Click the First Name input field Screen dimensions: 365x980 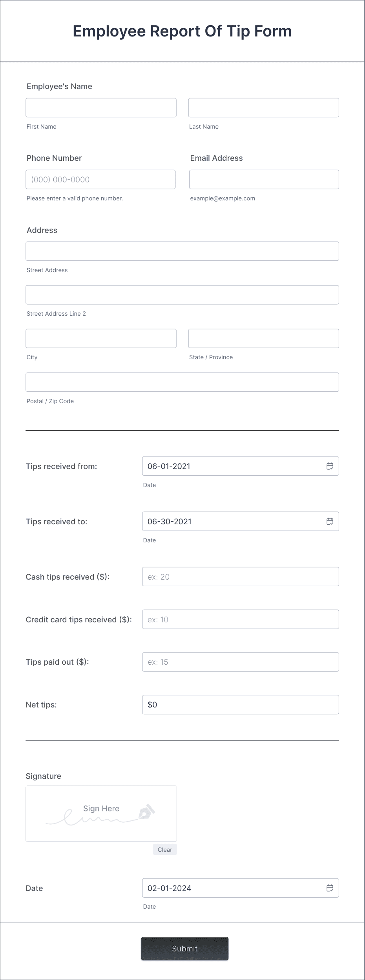coord(101,107)
